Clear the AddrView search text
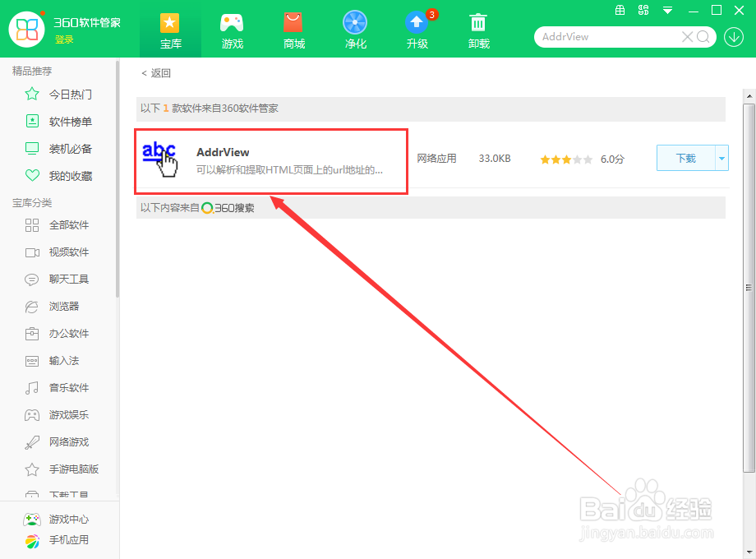 [x=687, y=37]
